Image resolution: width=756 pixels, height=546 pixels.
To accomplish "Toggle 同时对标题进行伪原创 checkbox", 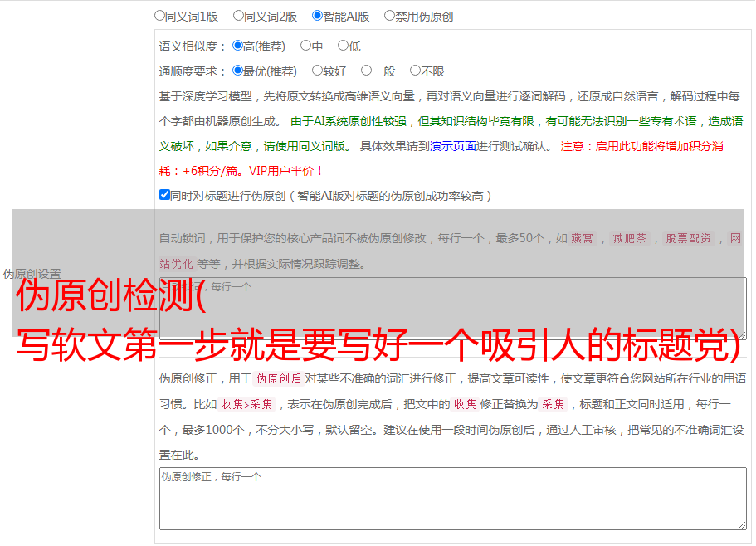I will click(164, 195).
